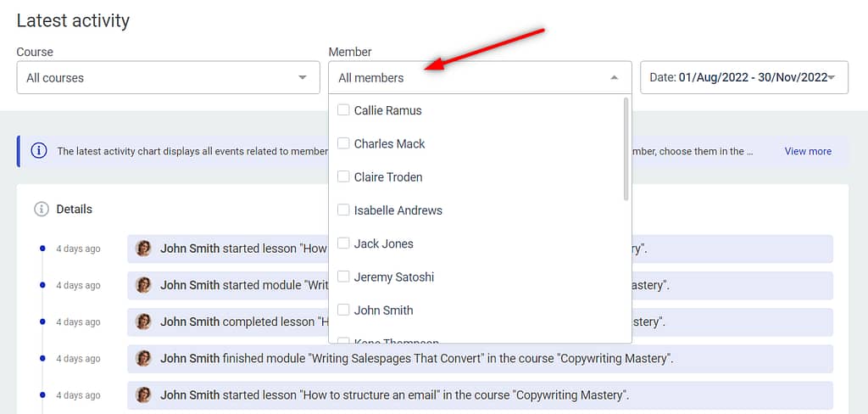Click timeline dot next to 'started module' entry

42,285
